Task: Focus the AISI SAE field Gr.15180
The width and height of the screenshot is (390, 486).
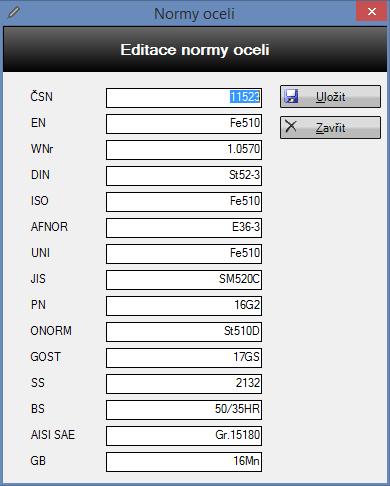Action: click(184, 436)
